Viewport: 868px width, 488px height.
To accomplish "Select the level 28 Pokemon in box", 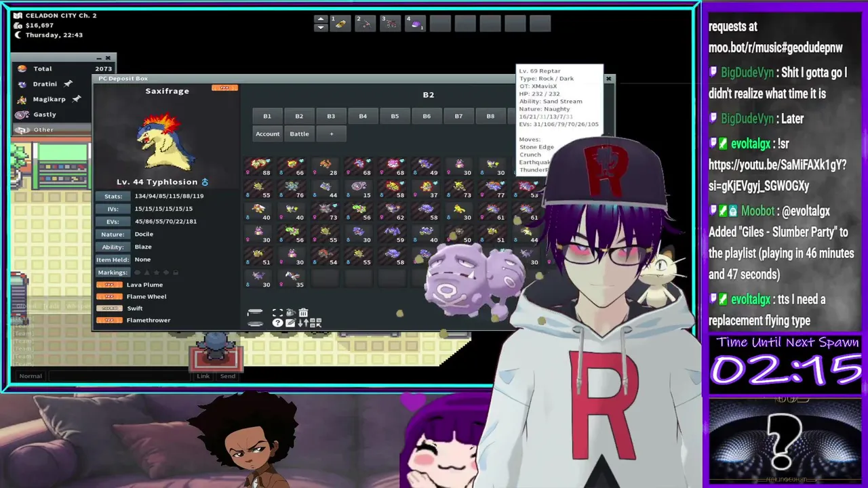I will [325, 167].
